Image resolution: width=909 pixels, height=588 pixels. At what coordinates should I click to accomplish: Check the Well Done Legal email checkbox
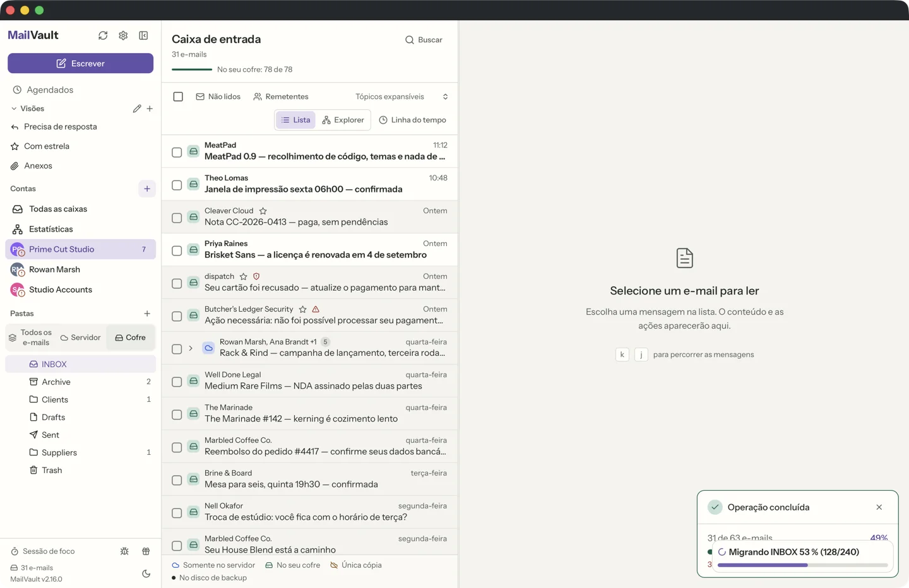[177, 382]
